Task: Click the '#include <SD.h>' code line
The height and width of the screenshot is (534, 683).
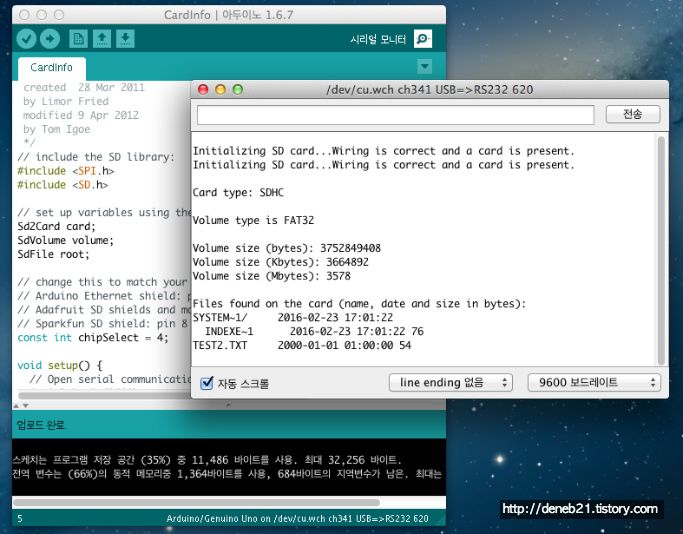Action: click(x=63, y=185)
